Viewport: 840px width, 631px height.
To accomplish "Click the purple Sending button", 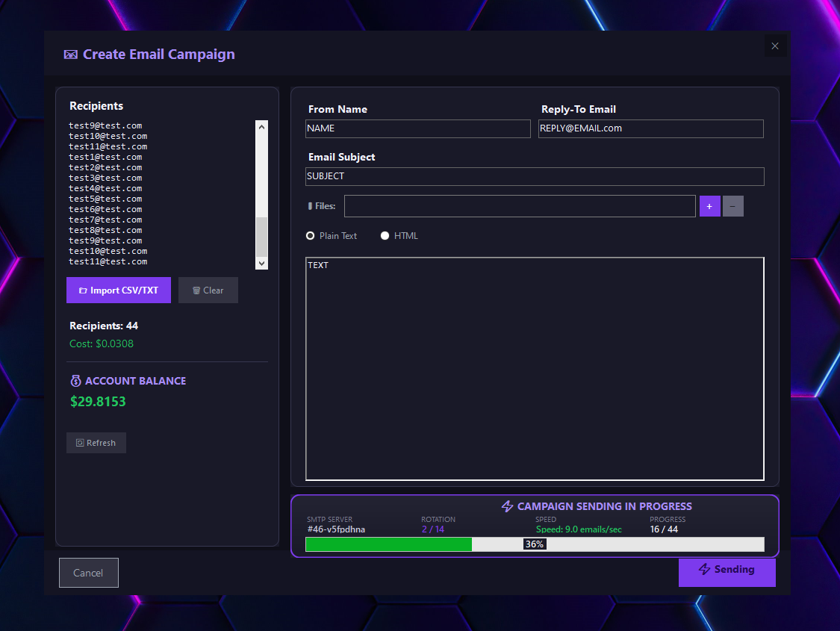I will 727,571.
